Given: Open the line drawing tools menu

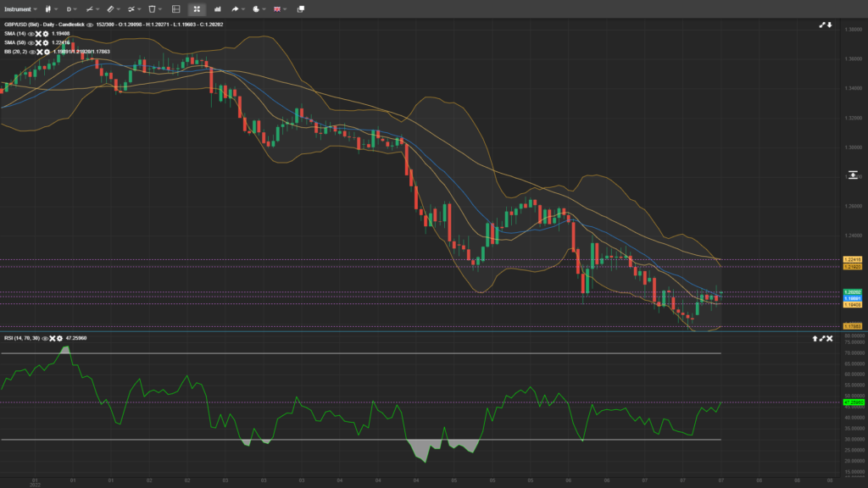Looking at the screenshot, I should click(90, 8).
